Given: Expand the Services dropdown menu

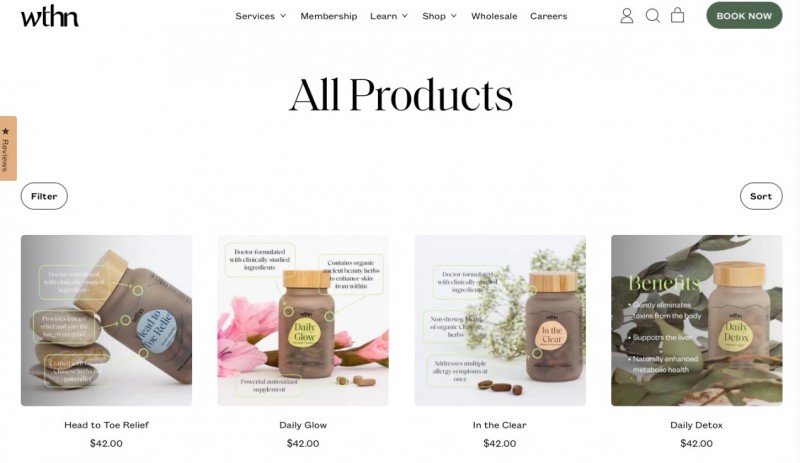Looking at the screenshot, I should [261, 16].
